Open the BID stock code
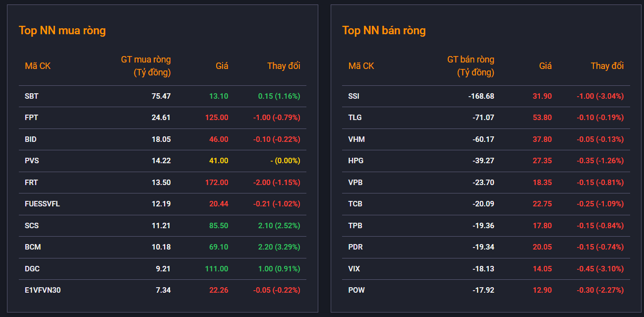 tap(31, 139)
